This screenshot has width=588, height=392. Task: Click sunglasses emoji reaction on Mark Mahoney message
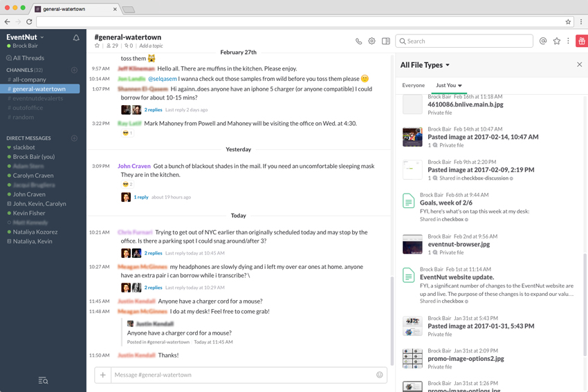click(x=127, y=133)
